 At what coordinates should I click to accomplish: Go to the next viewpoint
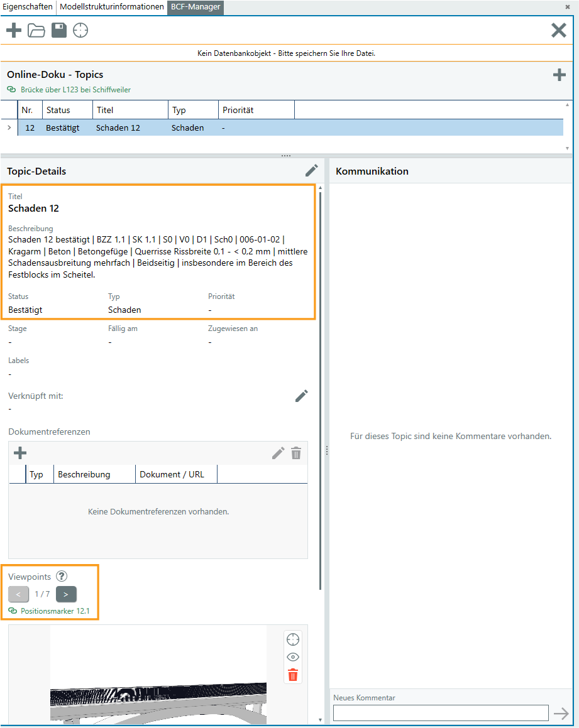(x=66, y=594)
